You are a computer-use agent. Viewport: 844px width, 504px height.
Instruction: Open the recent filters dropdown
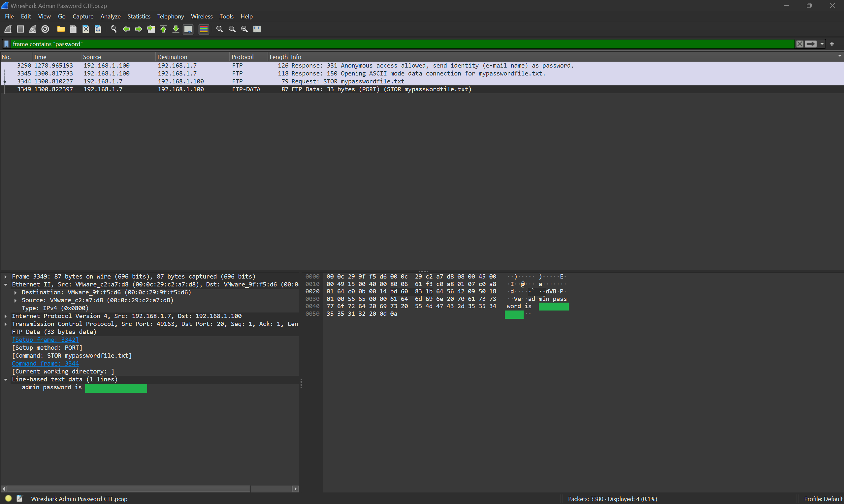tap(822, 44)
